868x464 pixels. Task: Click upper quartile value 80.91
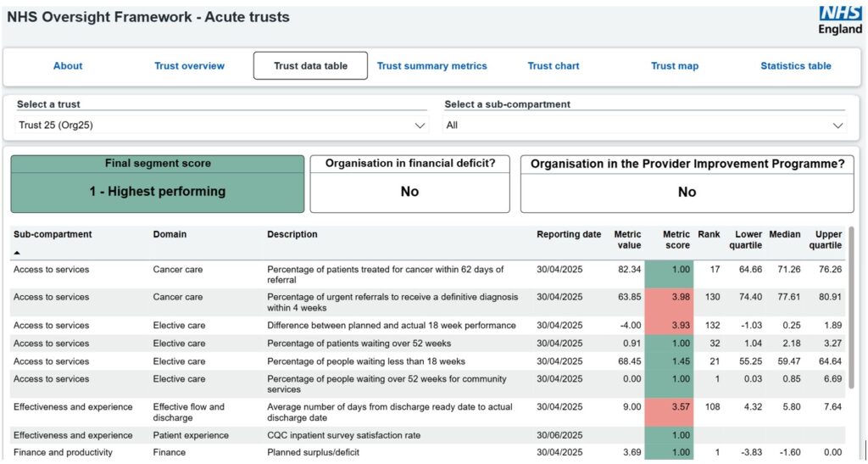pyautogui.click(x=831, y=298)
